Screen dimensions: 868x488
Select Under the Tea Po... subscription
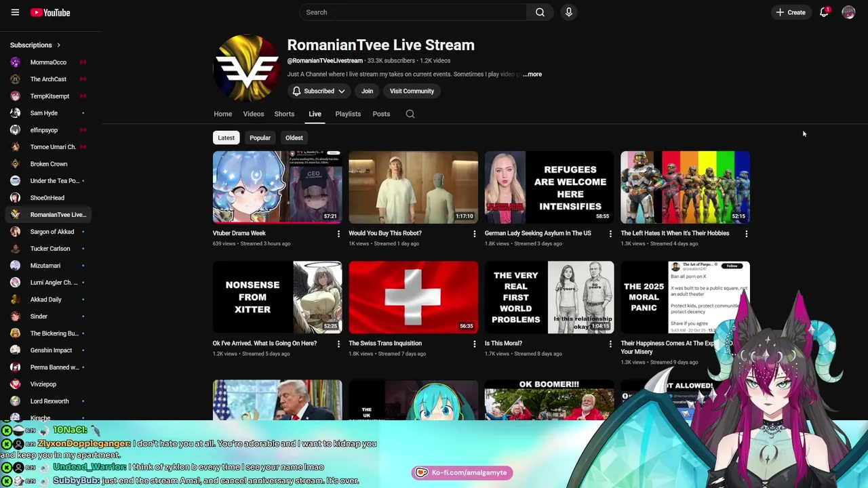click(x=48, y=181)
